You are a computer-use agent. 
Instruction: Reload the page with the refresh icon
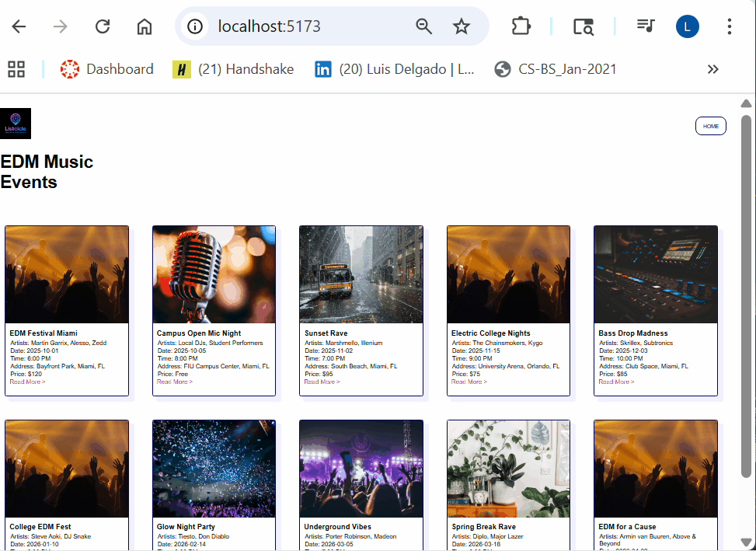103,26
